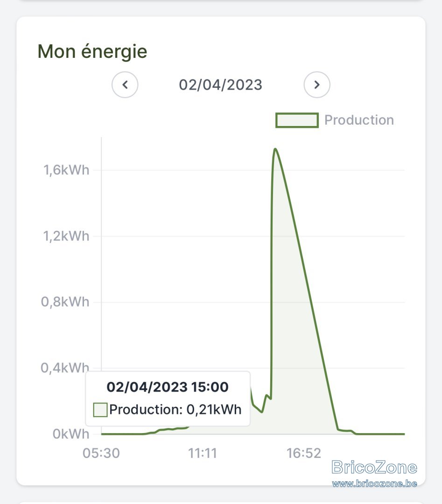
Task: Click the Mon énergie heading
Action: coord(92,51)
